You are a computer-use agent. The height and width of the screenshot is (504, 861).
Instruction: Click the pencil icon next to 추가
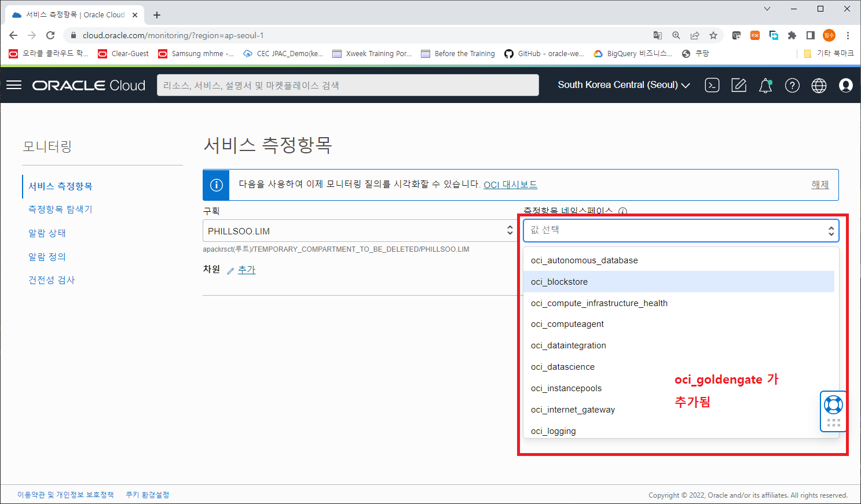coord(230,270)
